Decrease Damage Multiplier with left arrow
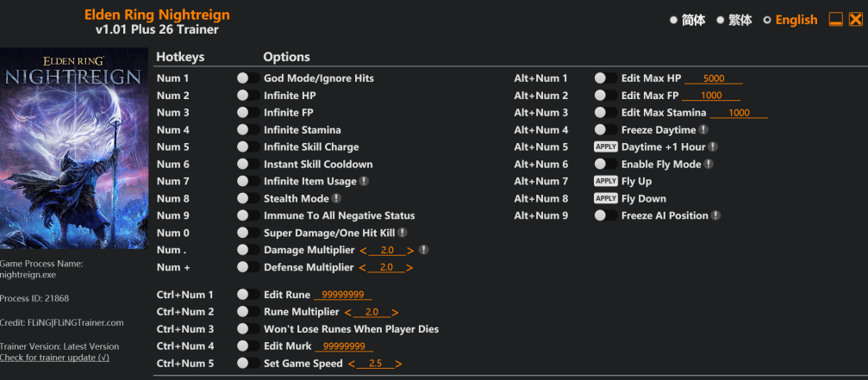 coord(363,251)
